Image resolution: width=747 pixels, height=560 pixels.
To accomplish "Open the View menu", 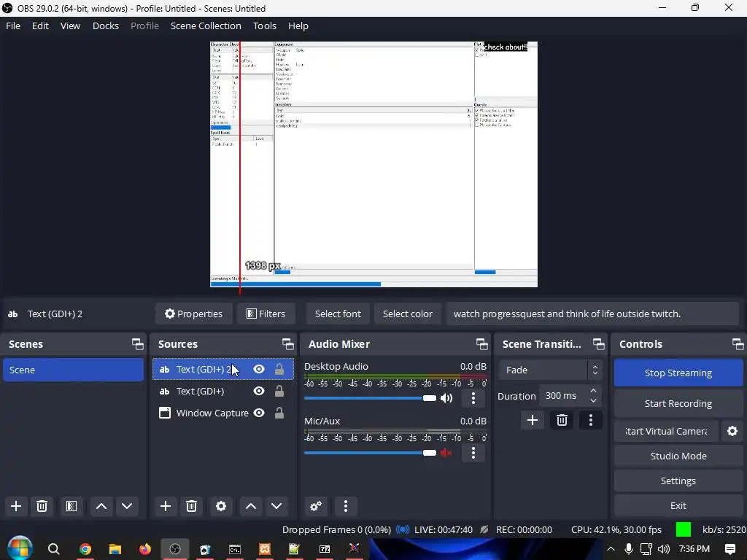I will [70, 26].
